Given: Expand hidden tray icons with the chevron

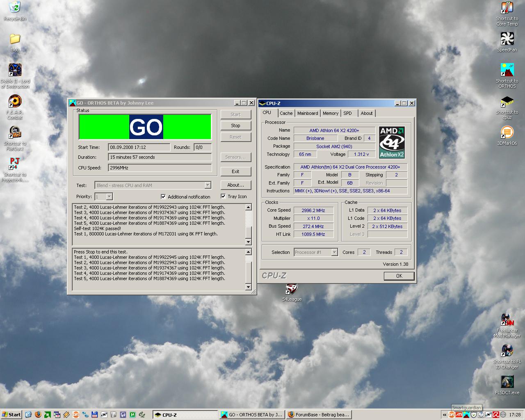Looking at the screenshot, I should 445,415.
